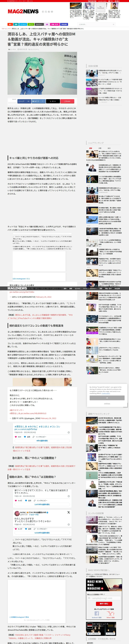Open the Facebook icon beside the header logo
Screen dimensions: 129x644
click(43, 12)
